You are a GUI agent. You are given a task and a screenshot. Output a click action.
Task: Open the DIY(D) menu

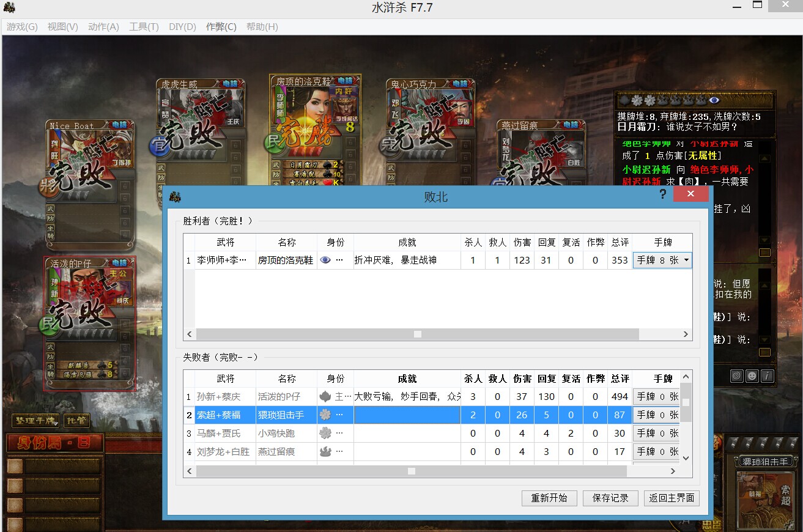[182, 27]
